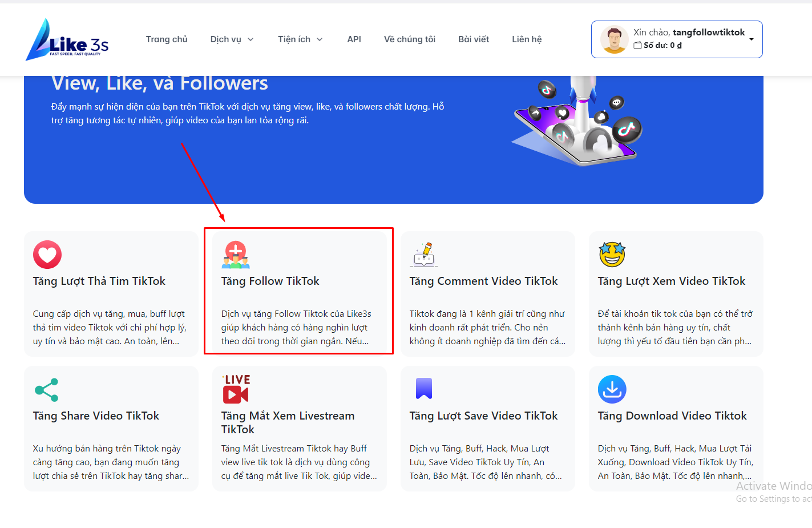Click description 'Để tài khoản tik tok của bạn'
The width and height of the screenshot is (812, 528).
coord(675,328)
